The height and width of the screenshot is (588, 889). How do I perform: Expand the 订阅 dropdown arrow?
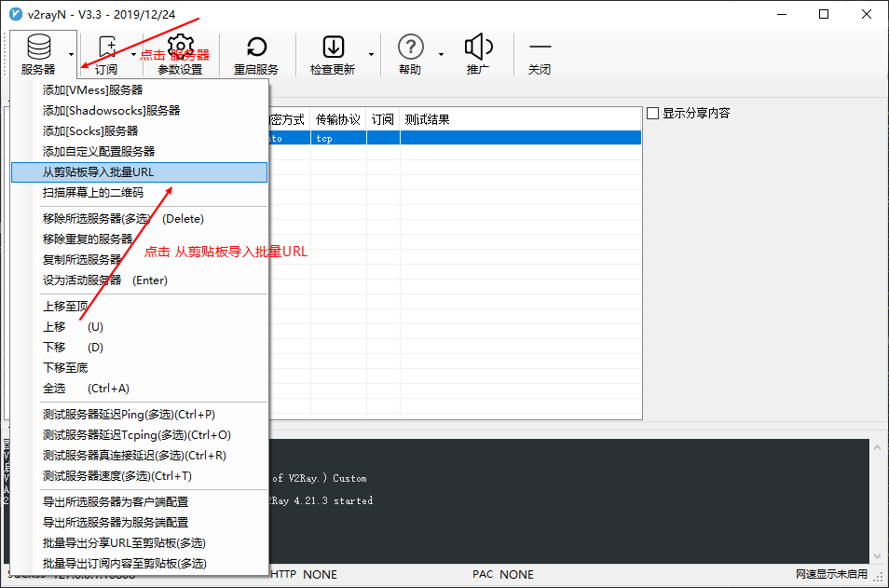coord(134,54)
